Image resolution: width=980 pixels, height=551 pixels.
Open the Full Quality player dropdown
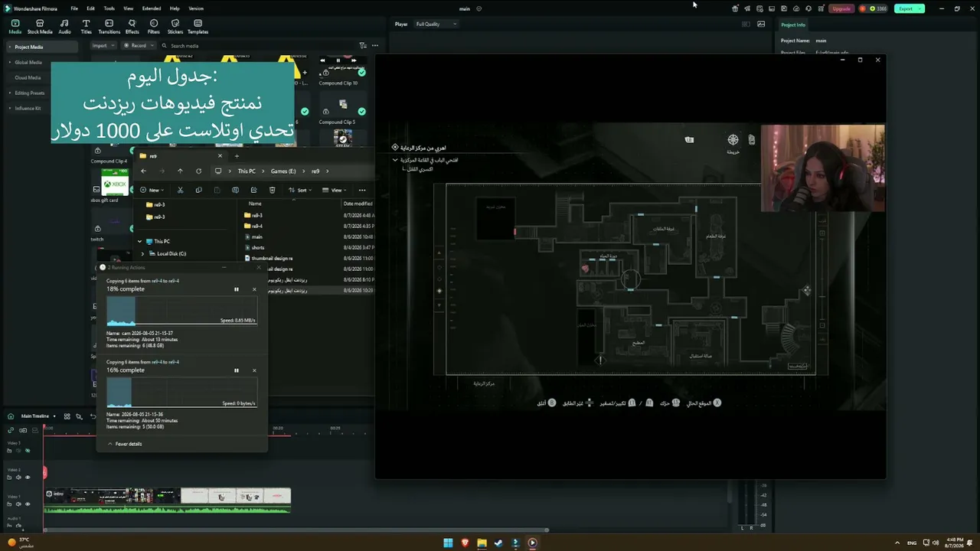click(x=436, y=24)
